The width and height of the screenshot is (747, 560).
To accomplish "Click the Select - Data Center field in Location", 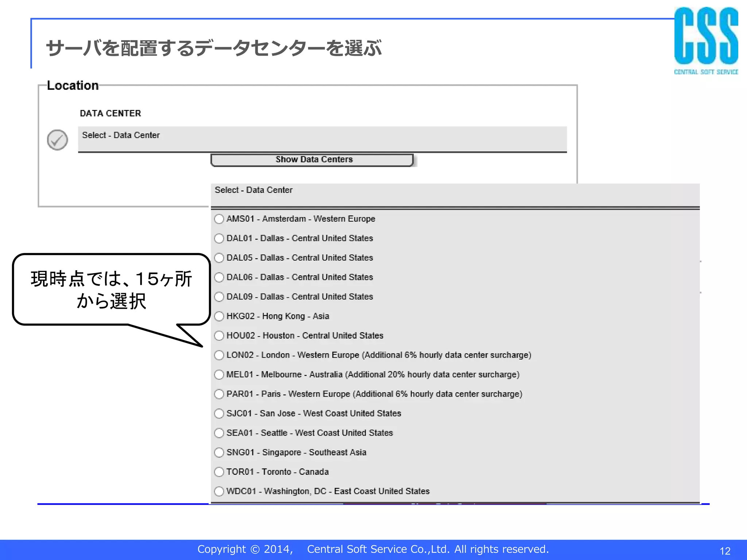I will 322,139.
